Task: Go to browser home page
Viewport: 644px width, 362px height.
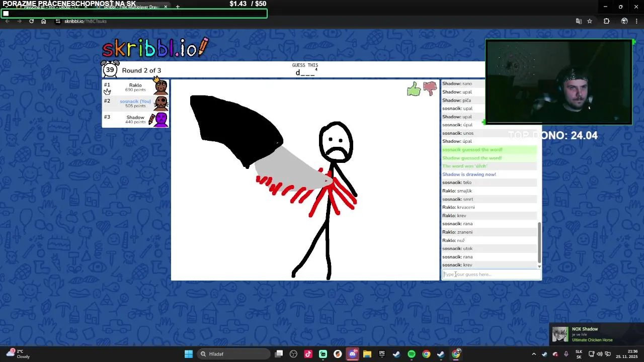Action: (44, 21)
